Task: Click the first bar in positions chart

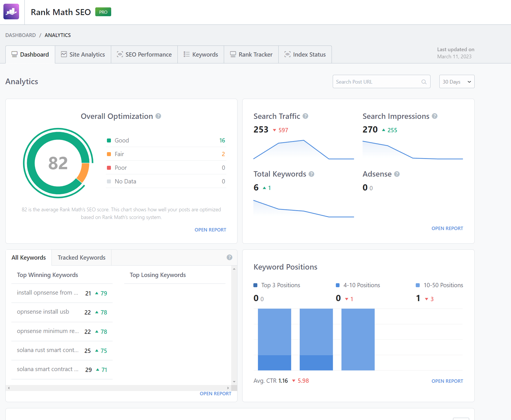Action: [x=274, y=340]
